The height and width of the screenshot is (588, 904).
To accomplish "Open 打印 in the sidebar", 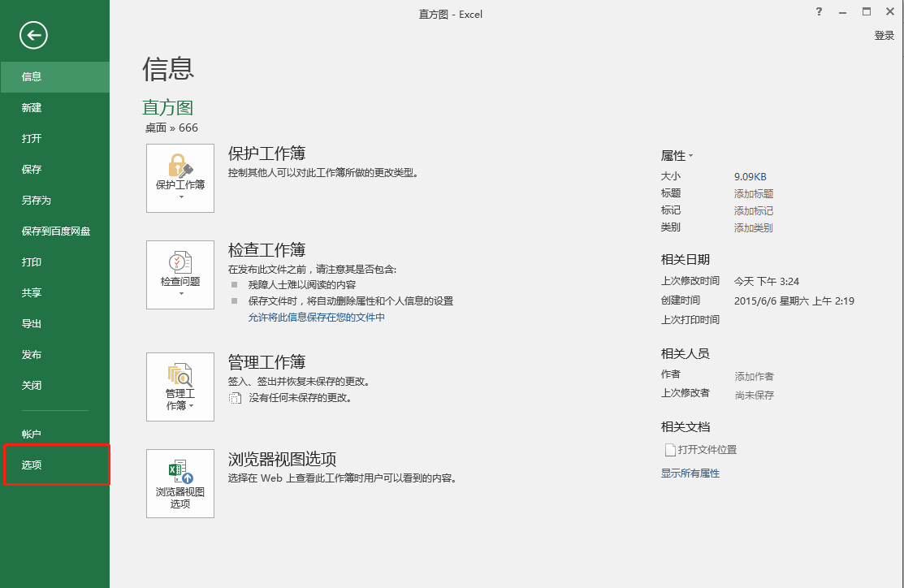I will [x=54, y=262].
